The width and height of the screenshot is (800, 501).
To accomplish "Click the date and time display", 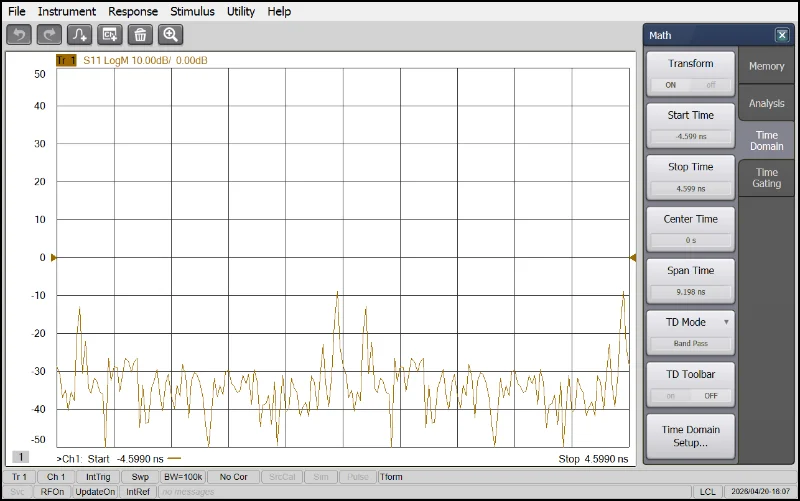I will coord(760,492).
